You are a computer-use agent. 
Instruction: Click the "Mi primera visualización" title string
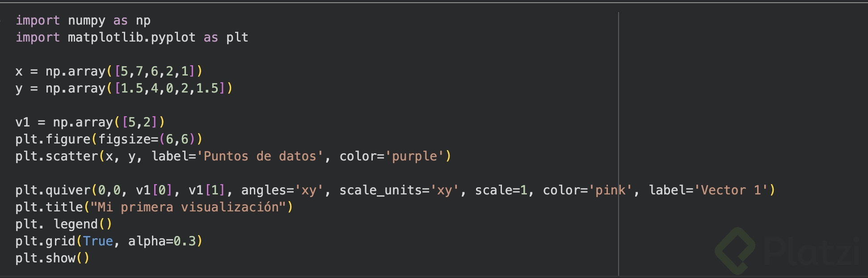pyautogui.click(x=188, y=207)
